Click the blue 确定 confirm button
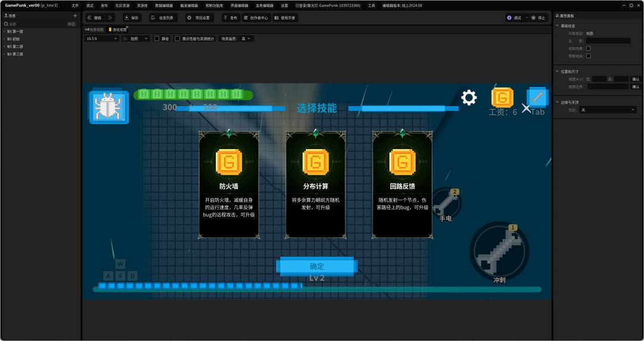 click(x=317, y=266)
